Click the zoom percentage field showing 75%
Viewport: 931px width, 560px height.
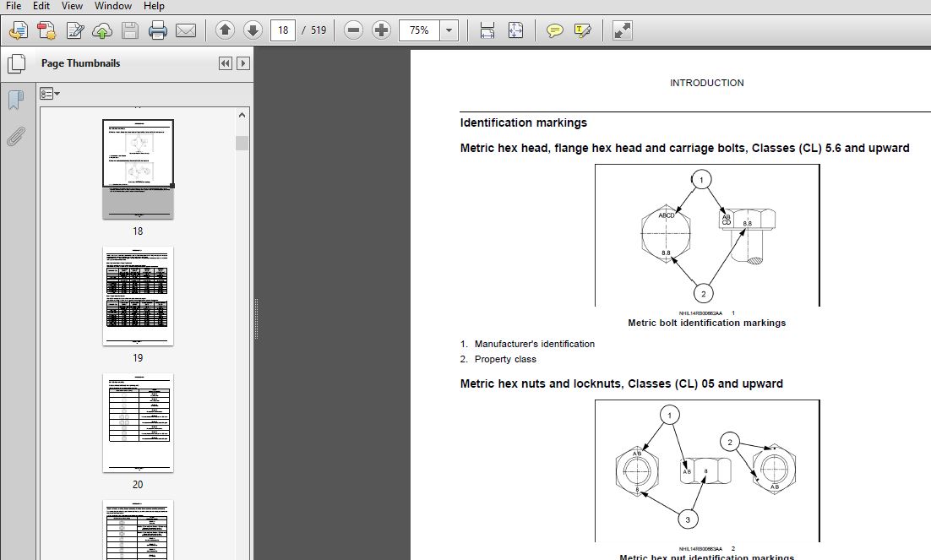coord(419,30)
